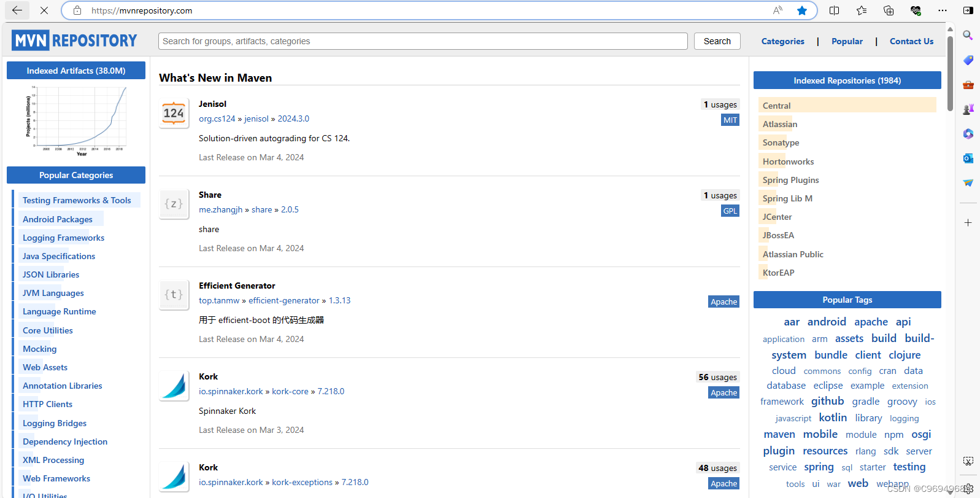Click the Efficient Generator title

coord(237,286)
